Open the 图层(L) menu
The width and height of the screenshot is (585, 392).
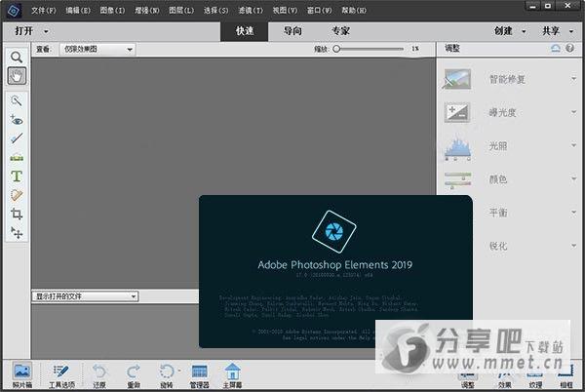pos(181,11)
